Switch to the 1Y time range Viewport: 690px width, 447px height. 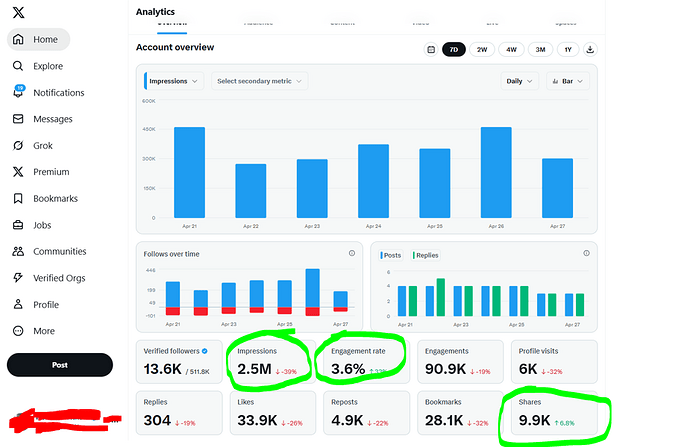(568, 49)
